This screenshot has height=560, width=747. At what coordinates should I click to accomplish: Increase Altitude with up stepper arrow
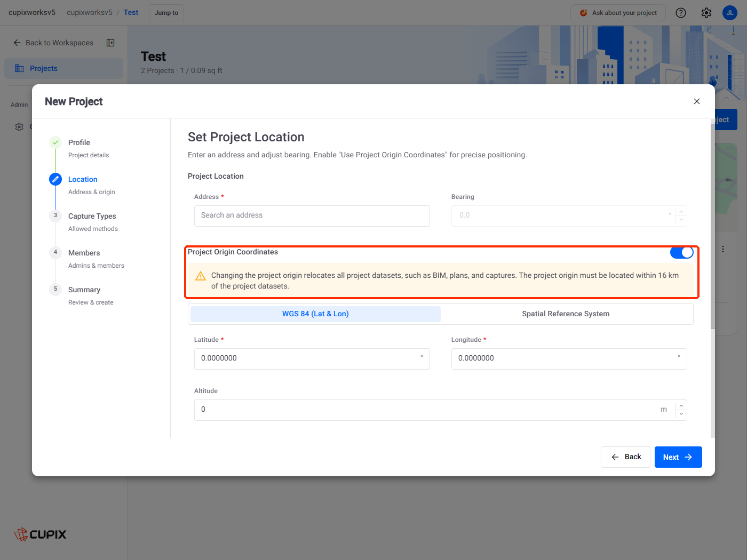(x=681, y=405)
